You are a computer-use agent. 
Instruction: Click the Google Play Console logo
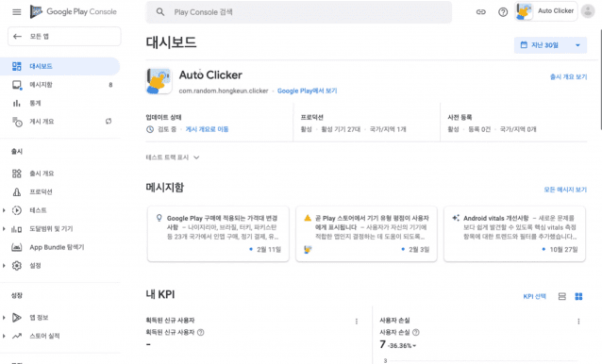pos(74,12)
